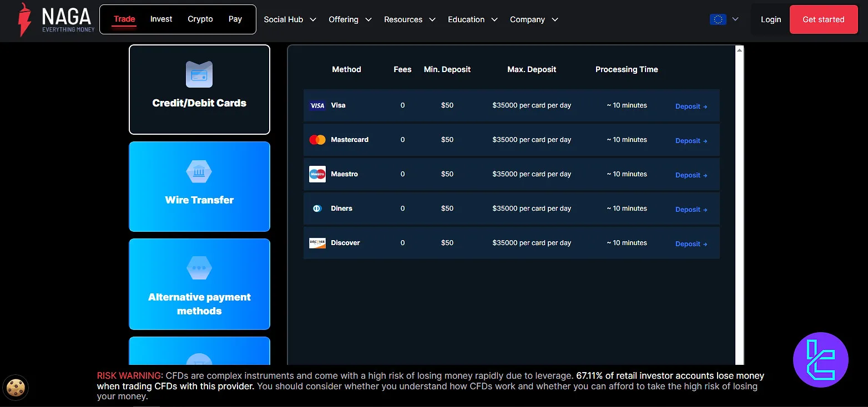
Task: Click the Get started button
Action: (x=824, y=19)
